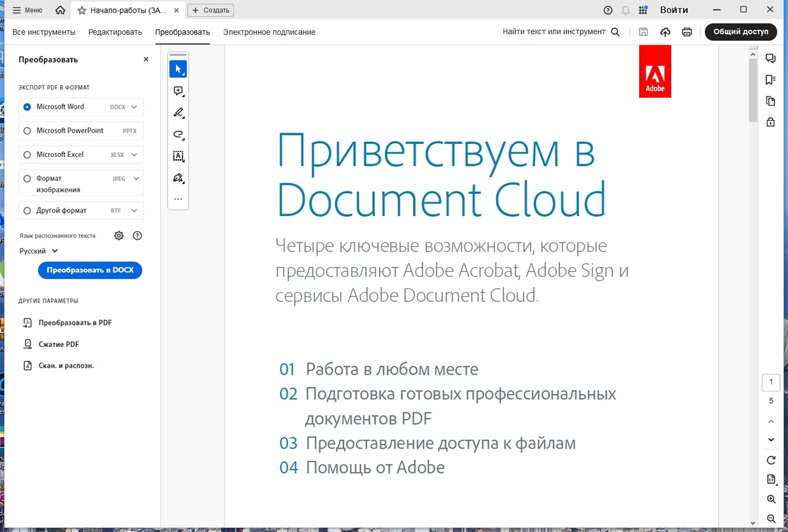Open Сжатие PDF option

tap(51, 344)
